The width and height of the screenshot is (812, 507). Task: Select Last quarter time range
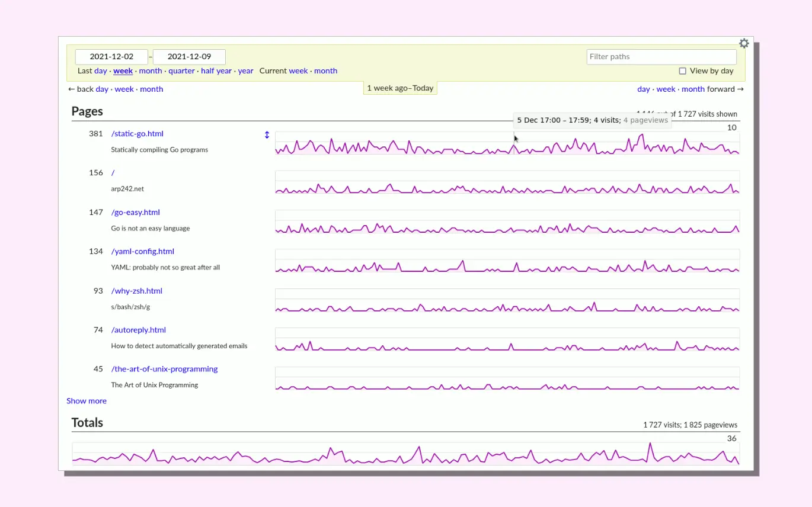point(181,71)
